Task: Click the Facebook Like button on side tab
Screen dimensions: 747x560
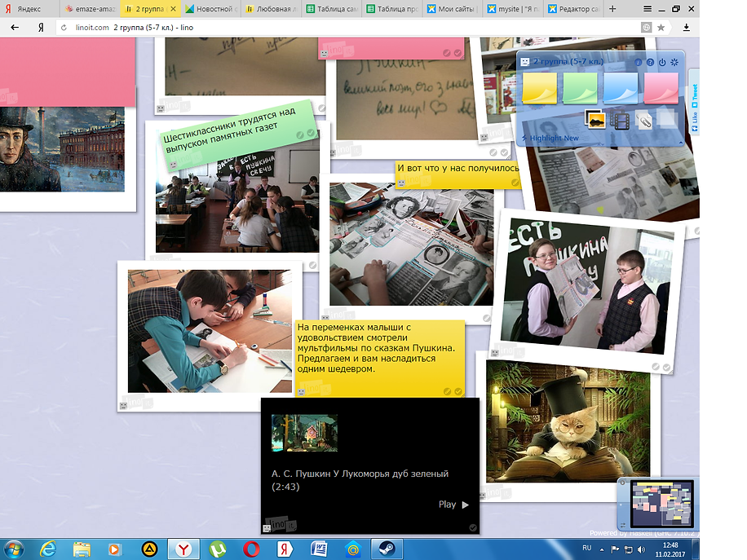Action: pos(695,122)
